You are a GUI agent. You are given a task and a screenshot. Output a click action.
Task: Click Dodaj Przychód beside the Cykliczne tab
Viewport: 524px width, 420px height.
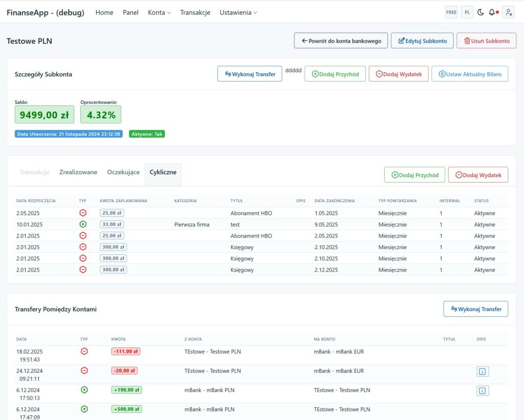414,175
